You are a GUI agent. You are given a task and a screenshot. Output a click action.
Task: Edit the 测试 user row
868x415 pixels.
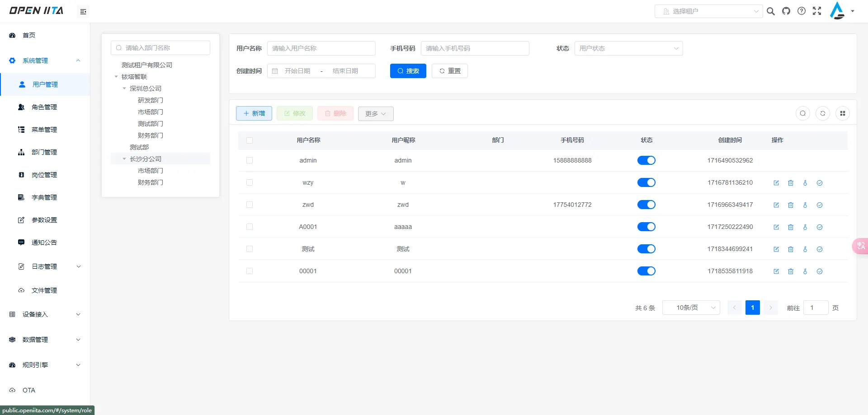(x=776, y=249)
